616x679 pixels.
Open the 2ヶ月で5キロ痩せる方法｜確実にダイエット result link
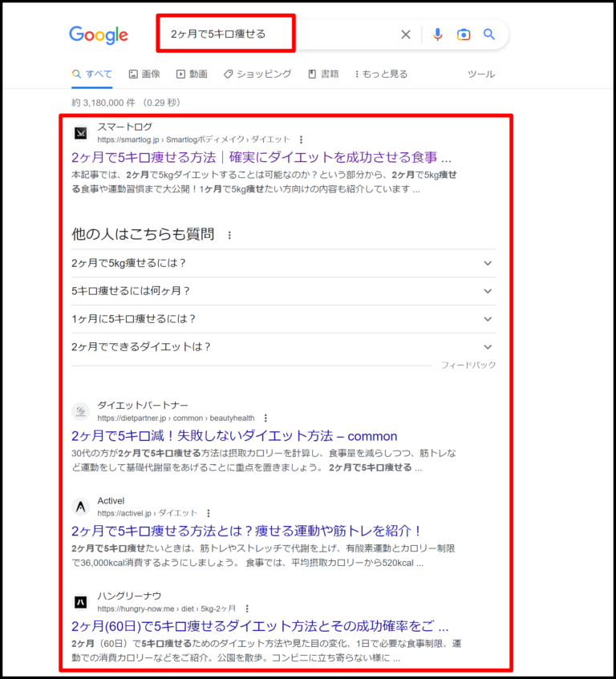(261, 157)
